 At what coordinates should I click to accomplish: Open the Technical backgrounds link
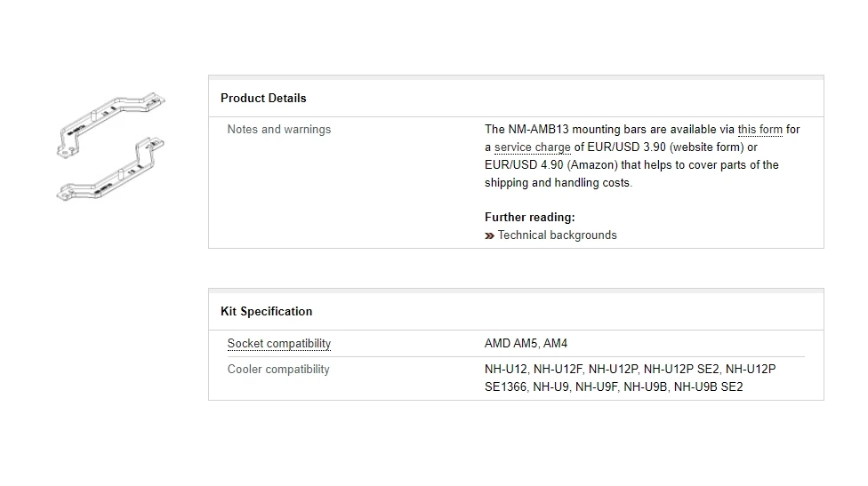557,235
